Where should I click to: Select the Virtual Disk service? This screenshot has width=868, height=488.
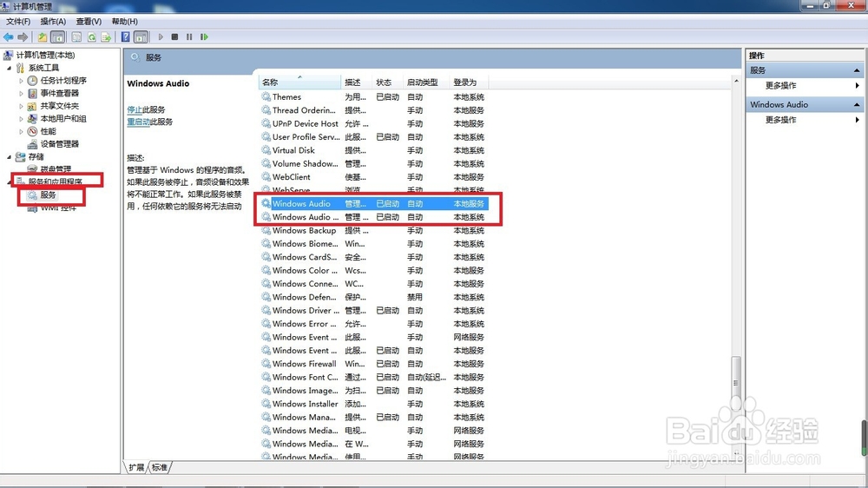pyautogui.click(x=373, y=150)
